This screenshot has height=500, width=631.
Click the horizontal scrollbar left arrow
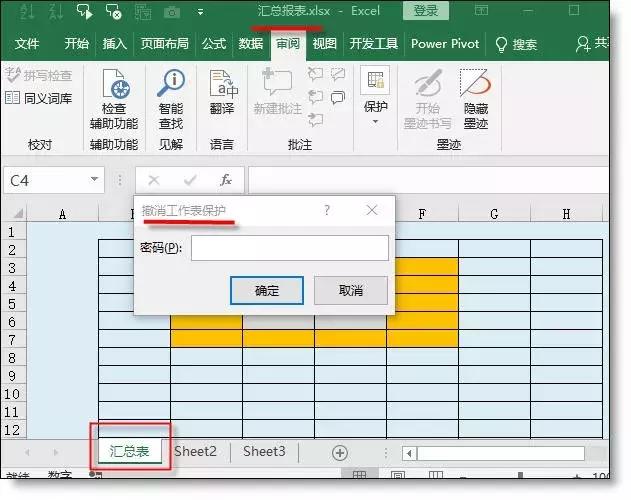[x=409, y=453]
